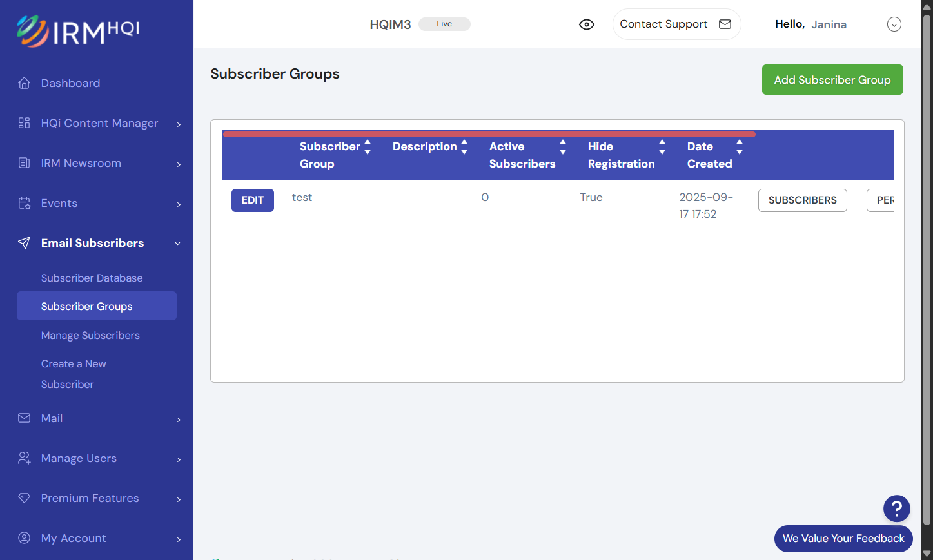This screenshot has width=933, height=560.
Task: Toggle the eye preview icon in header
Action: pos(587,24)
